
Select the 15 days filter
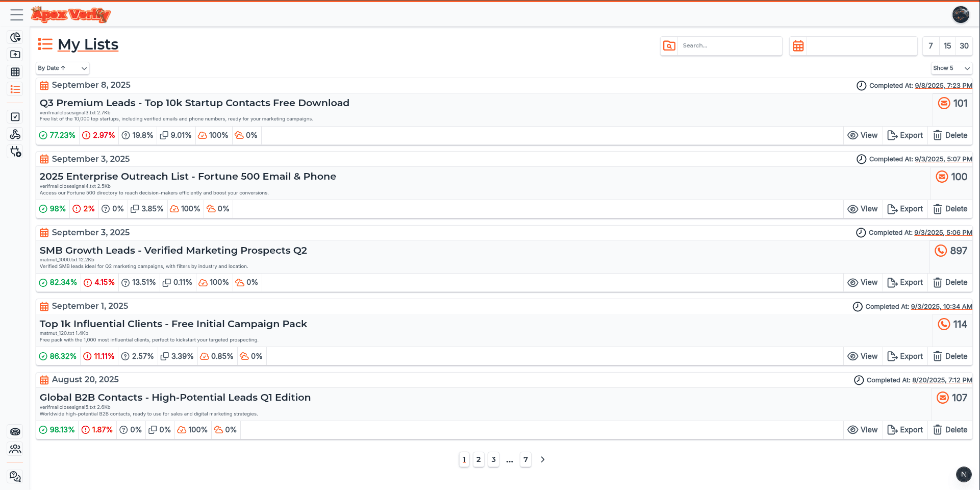coord(947,46)
